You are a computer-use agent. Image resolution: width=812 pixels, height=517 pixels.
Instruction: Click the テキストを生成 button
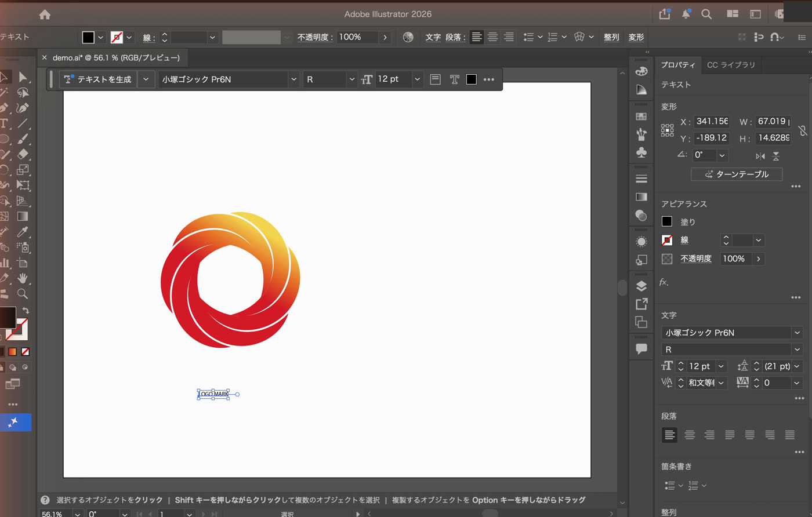click(98, 79)
